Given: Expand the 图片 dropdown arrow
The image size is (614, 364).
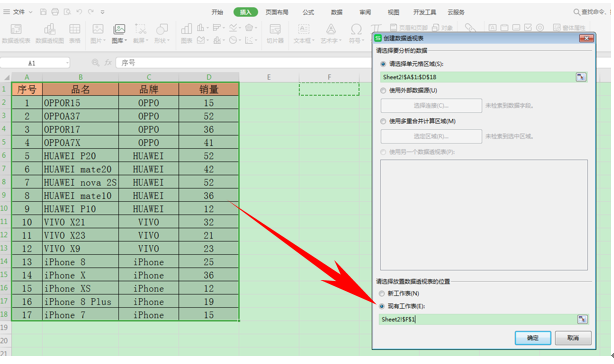Looking at the screenshot, I should (104, 40).
